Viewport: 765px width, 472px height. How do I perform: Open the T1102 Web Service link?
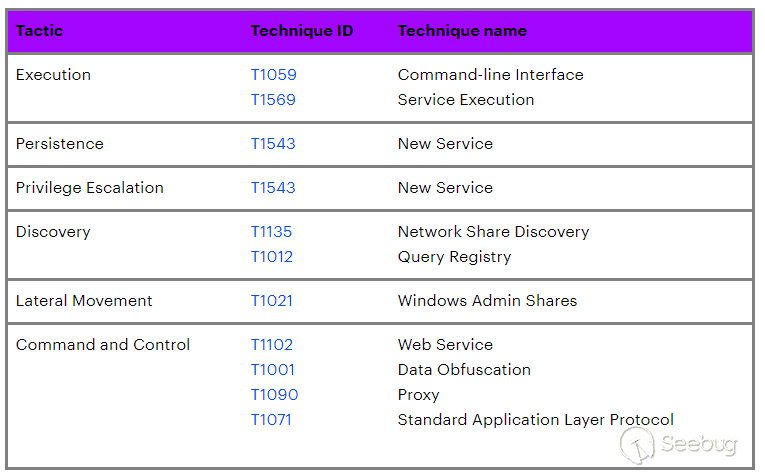(271, 345)
